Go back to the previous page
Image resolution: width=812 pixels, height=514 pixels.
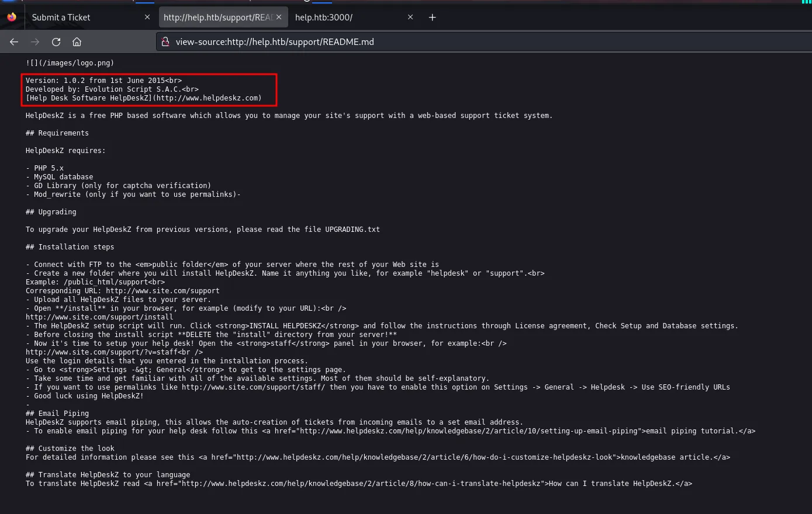14,41
